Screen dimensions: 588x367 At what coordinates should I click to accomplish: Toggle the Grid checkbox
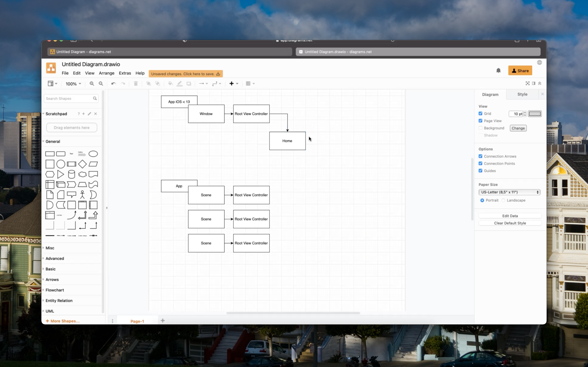pos(480,113)
